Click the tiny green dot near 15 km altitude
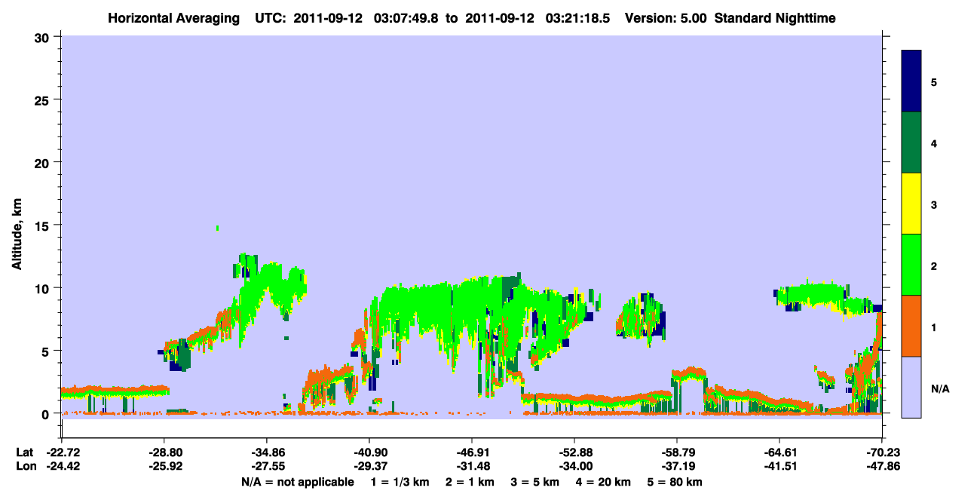 pyautogui.click(x=218, y=228)
